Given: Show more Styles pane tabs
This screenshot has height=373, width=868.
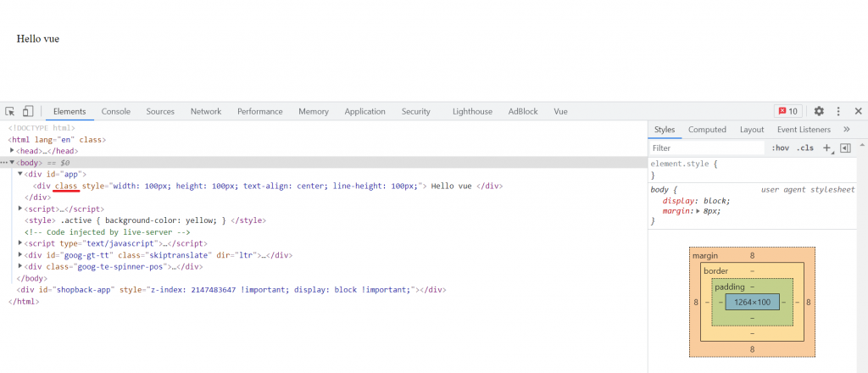Looking at the screenshot, I should [x=847, y=130].
